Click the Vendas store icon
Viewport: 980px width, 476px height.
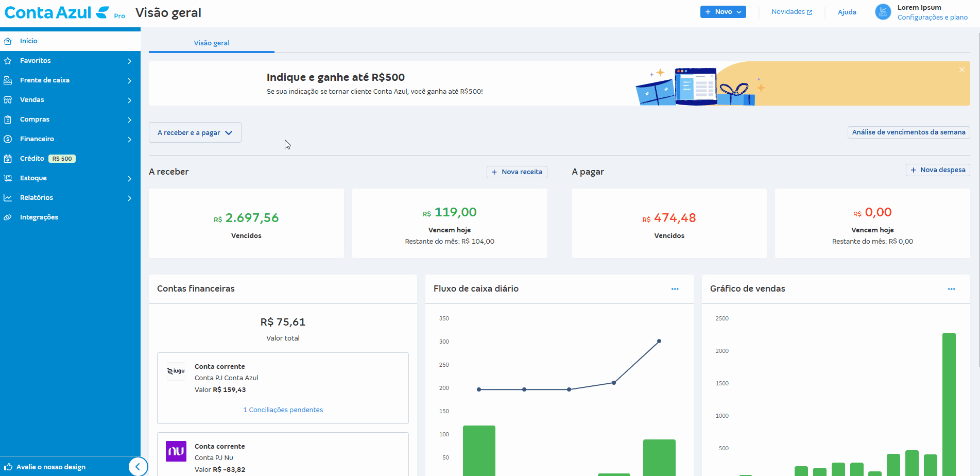click(8, 100)
